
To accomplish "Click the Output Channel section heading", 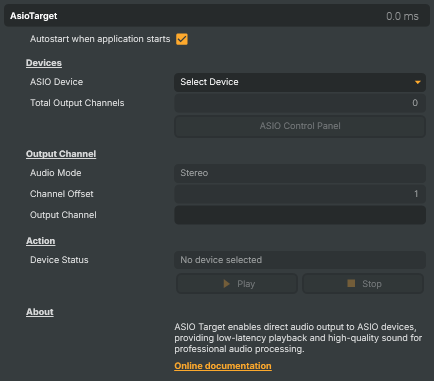I will click(61, 154).
